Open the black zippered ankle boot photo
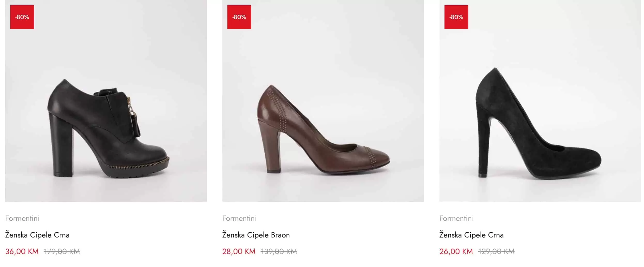 point(106,109)
